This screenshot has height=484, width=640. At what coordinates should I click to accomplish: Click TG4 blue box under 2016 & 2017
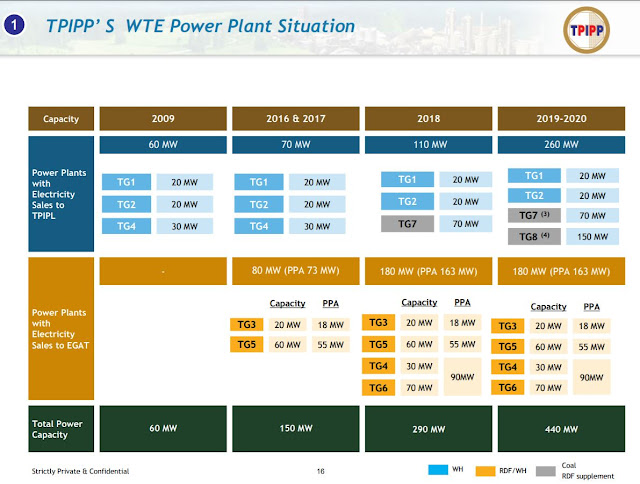259,226
